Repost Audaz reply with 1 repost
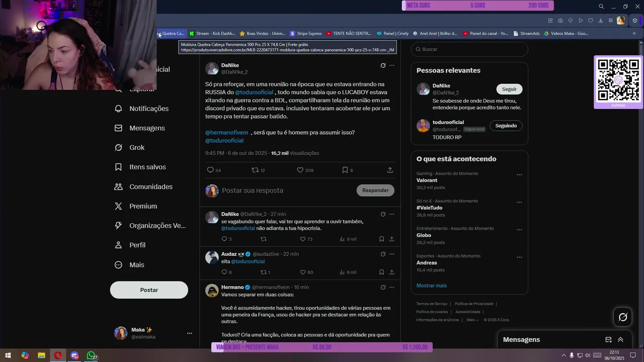The height and width of the screenshot is (362, 644). (265, 272)
